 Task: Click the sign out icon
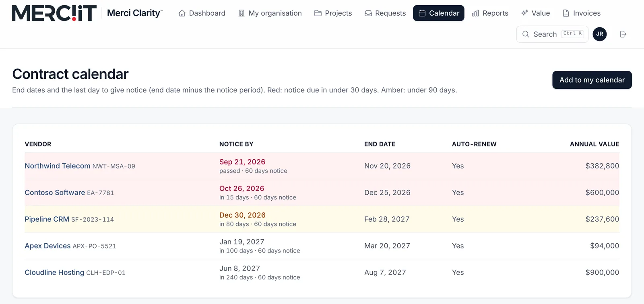click(x=623, y=34)
